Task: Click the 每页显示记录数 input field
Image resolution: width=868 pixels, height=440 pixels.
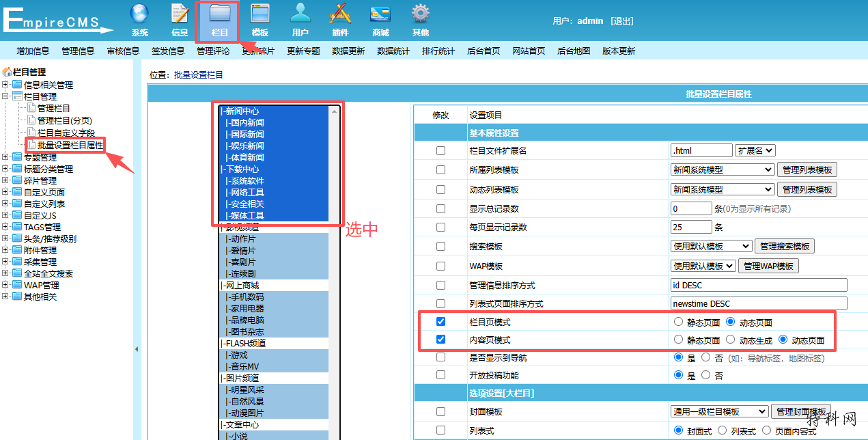Action: click(x=691, y=227)
